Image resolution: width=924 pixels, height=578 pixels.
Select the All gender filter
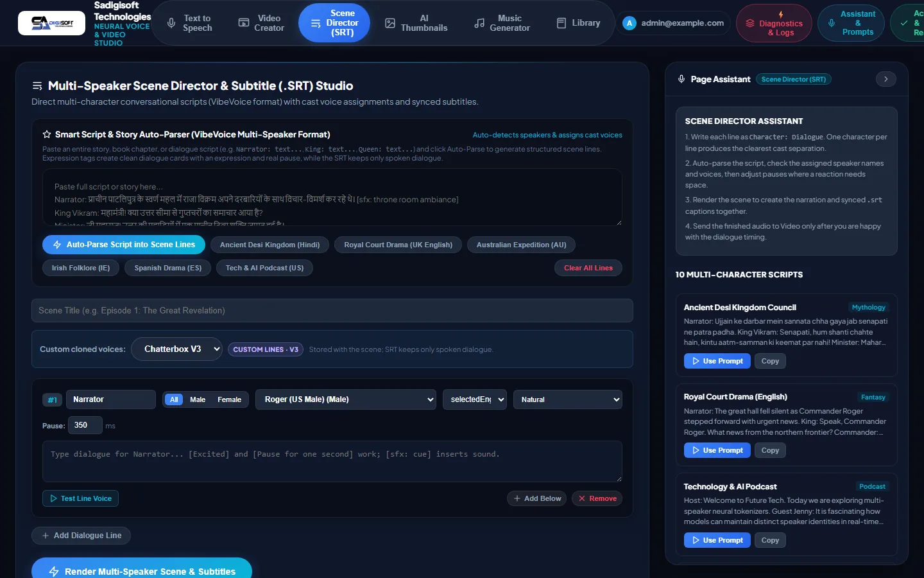(x=173, y=399)
